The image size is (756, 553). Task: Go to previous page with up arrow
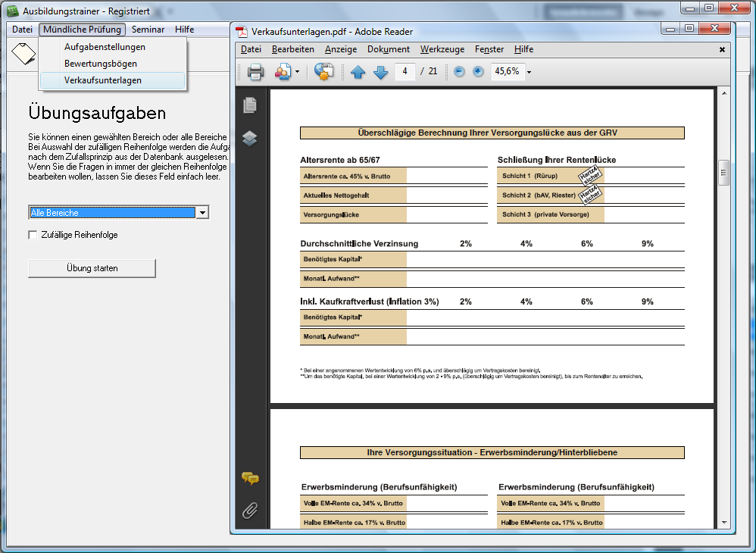[x=358, y=72]
